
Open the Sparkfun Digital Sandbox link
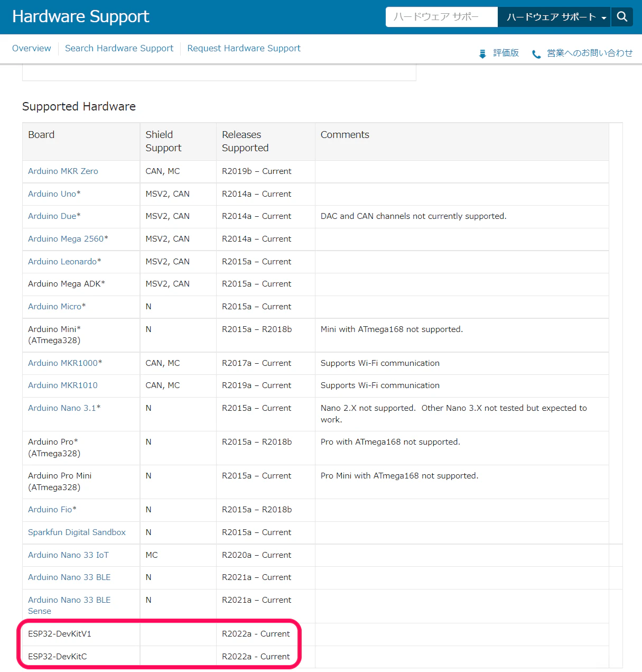tap(77, 532)
